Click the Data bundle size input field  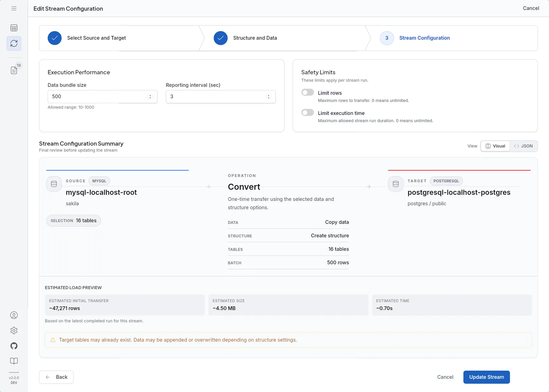97,97
